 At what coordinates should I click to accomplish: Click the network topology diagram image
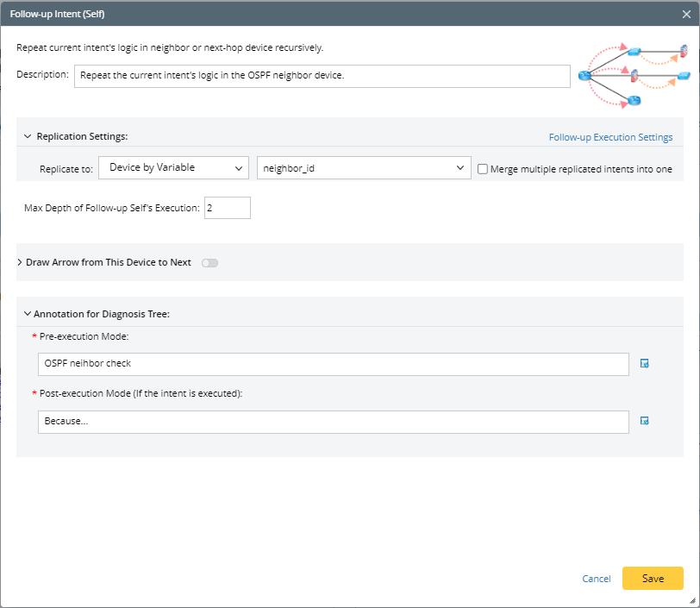634,76
